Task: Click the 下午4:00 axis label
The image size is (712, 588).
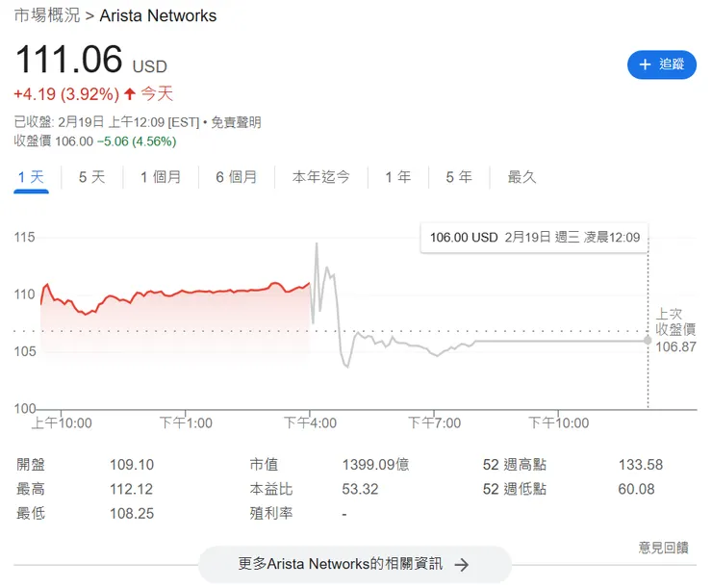Action: click(x=310, y=423)
